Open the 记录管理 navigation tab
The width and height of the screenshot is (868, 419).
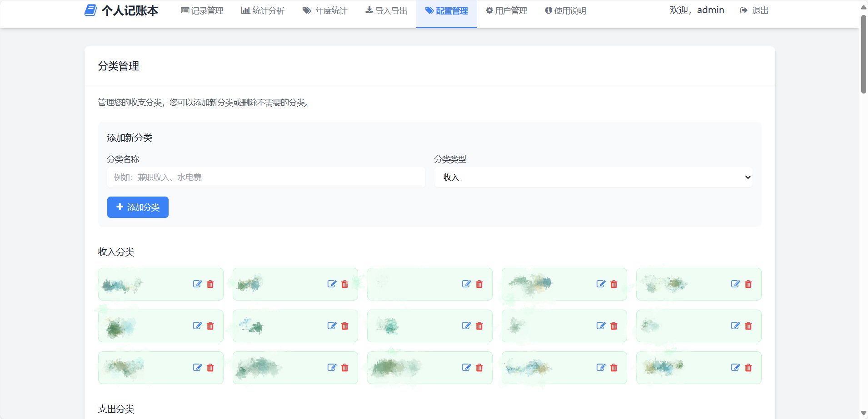(x=202, y=11)
